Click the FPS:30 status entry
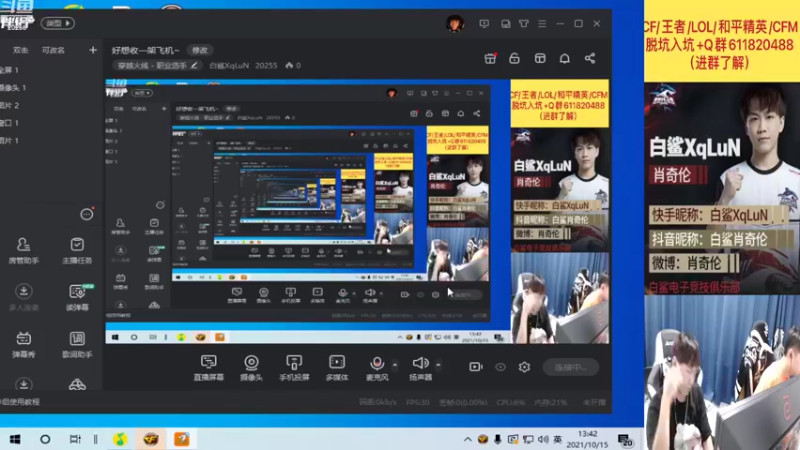800x450 pixels. tap(417, 402)
